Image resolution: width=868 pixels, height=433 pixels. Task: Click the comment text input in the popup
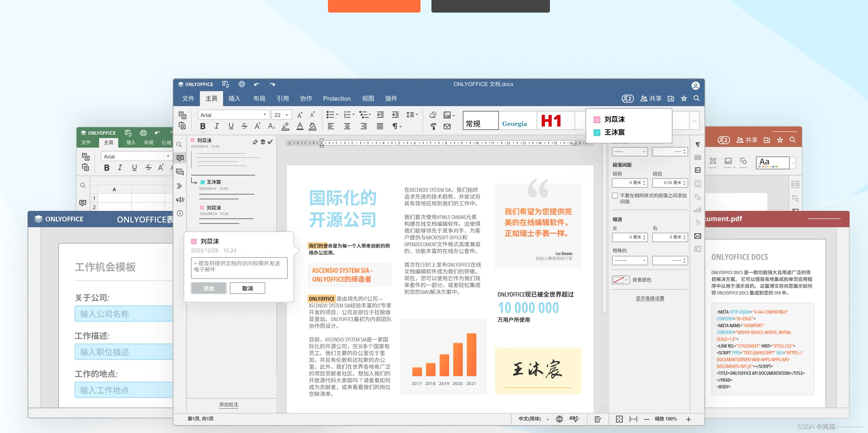[239, 268]
